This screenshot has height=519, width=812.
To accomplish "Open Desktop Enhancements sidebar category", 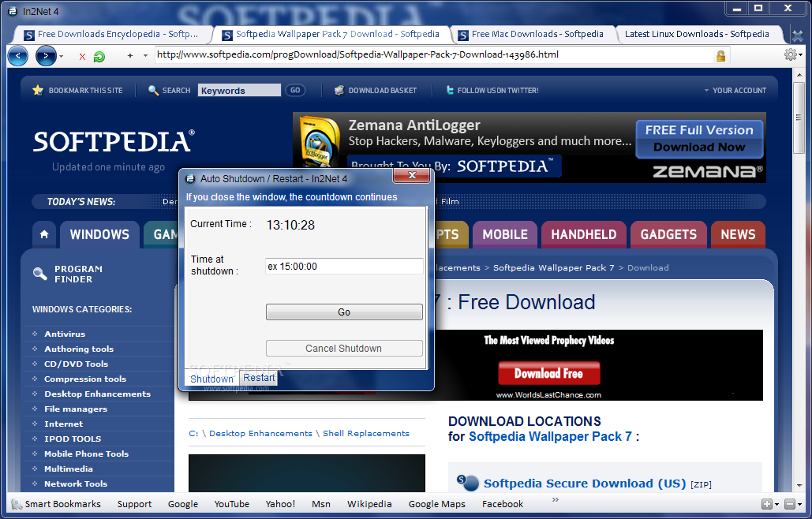I will 97,394.
